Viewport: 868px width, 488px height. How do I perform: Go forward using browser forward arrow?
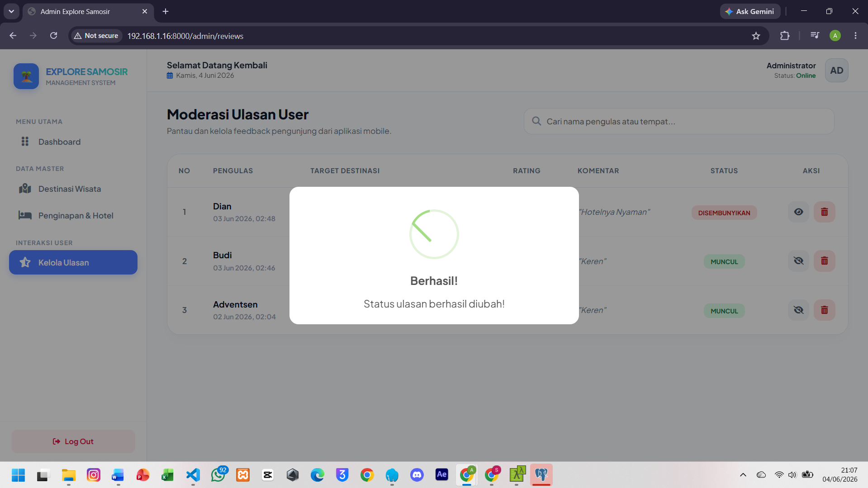[x=33, y=36]
